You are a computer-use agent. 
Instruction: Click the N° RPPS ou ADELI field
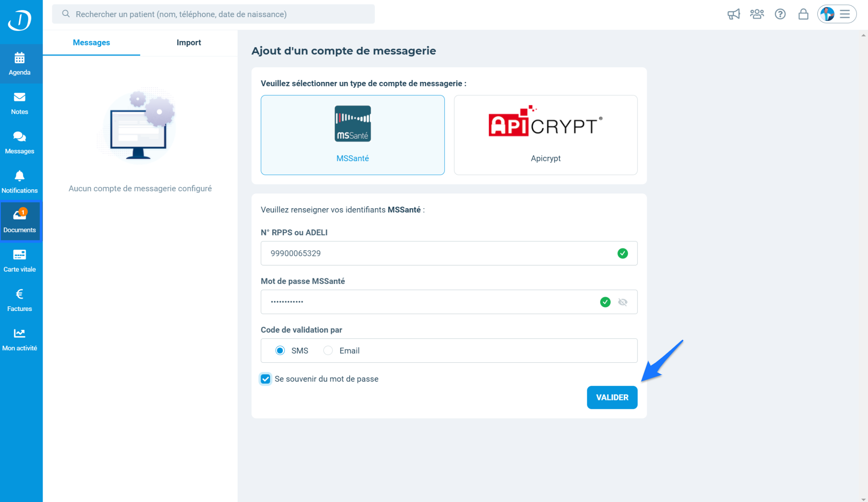pyautogui.click(x=449, y=253)
